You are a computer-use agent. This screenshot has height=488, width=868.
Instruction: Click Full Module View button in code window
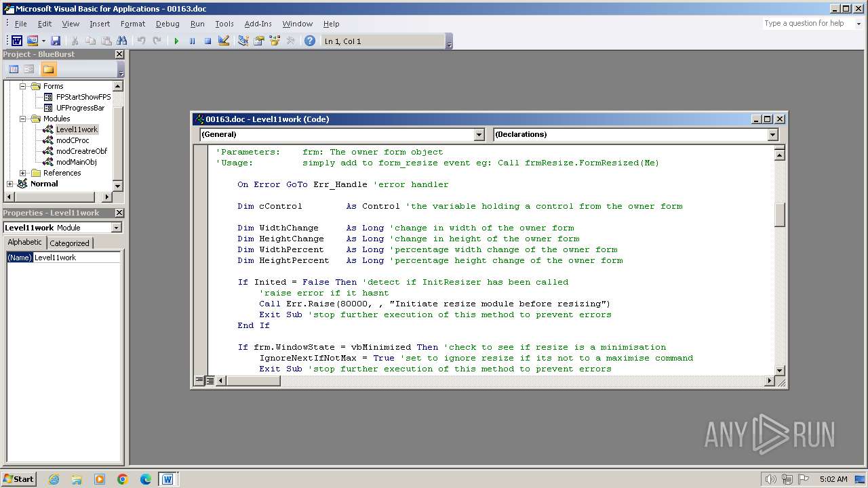[210, 381]
